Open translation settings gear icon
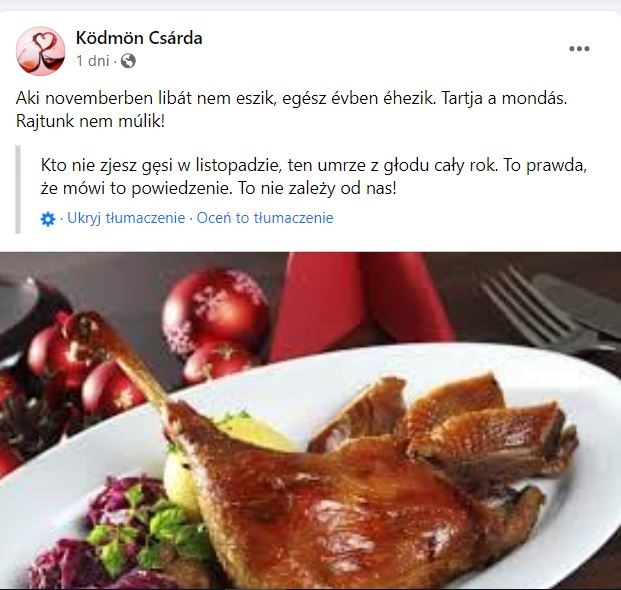Image resolution: width=621 pixels, height=590 pixels. pyautogui.click(x=48, y=219)
